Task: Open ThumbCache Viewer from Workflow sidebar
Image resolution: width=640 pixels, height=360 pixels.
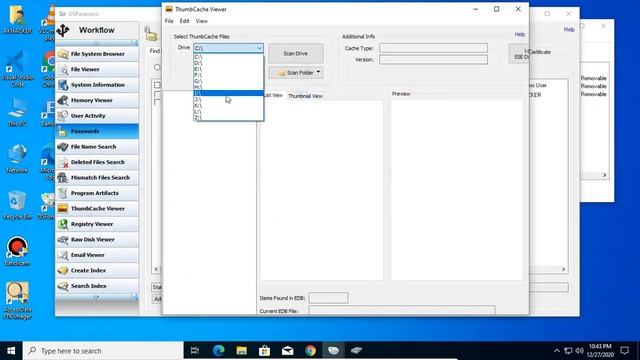Action: 97,209
